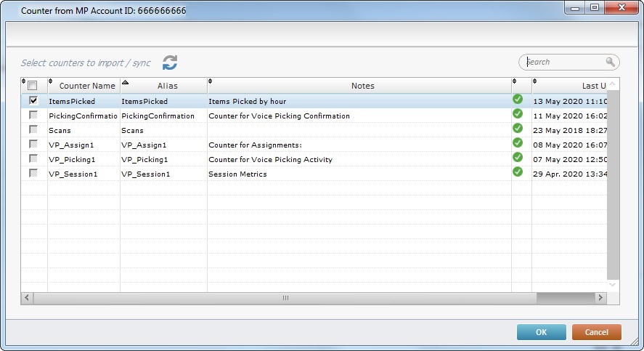The width and height of the screenshot is (644, 351).
Task: Toggle the select-all checkbox in header
Action: 33,86
